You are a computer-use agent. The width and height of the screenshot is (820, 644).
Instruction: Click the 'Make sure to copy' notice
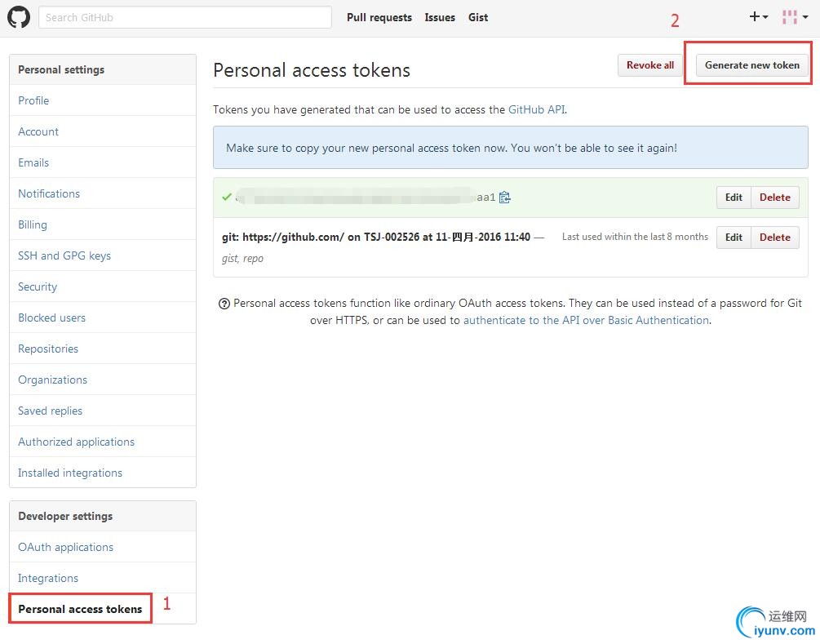511,148
